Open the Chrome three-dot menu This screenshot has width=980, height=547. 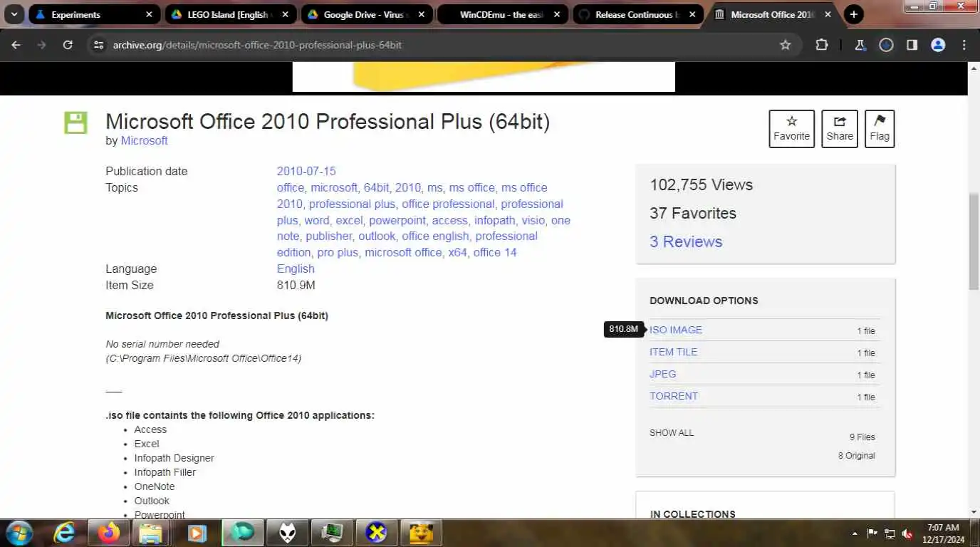tap(964, 45)
